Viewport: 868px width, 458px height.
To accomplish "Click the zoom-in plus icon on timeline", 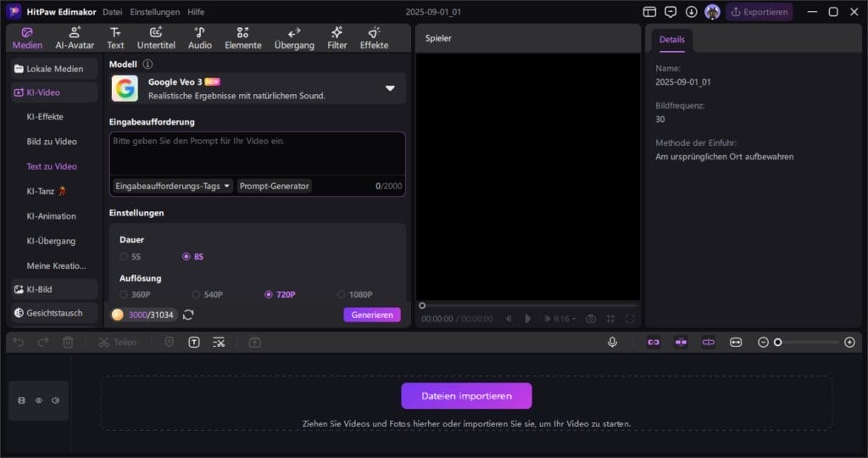I will coord(849,342).
